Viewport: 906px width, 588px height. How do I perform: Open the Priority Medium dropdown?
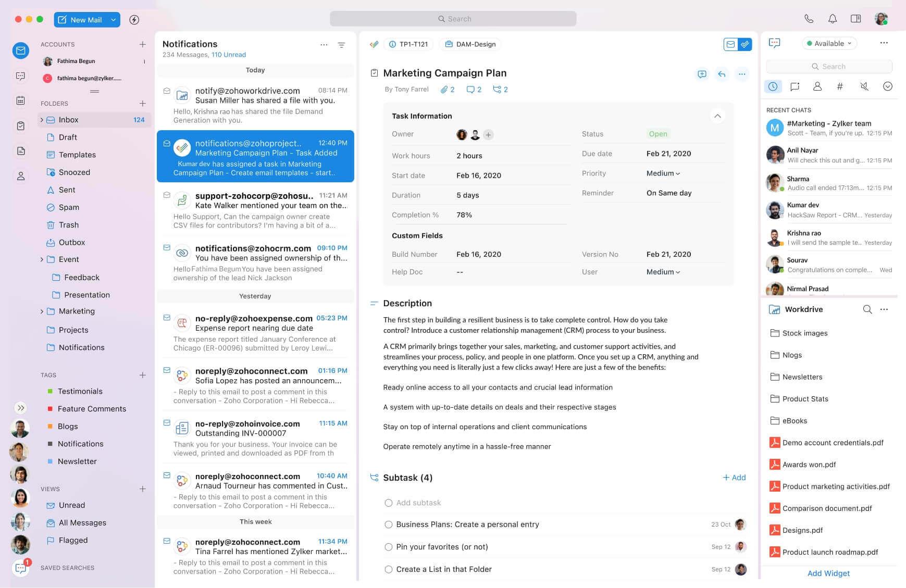click(x=663, y=173)
